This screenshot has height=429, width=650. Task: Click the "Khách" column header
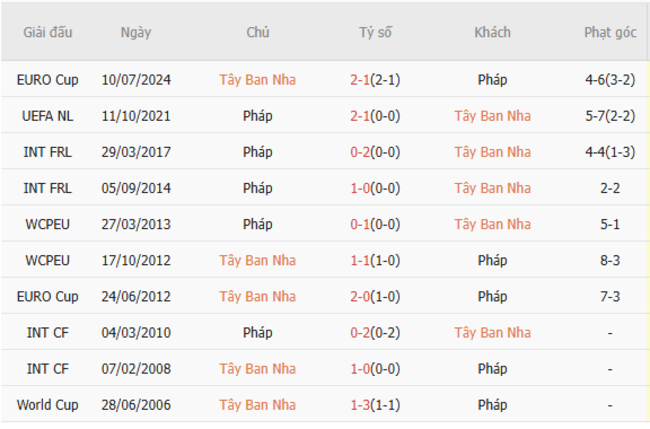(x=492, y=32)
